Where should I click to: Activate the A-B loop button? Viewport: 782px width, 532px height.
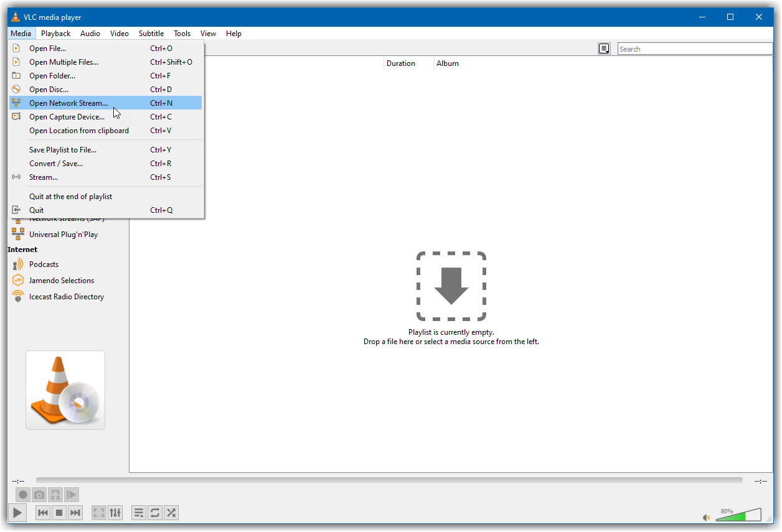[x=55, y=495]
